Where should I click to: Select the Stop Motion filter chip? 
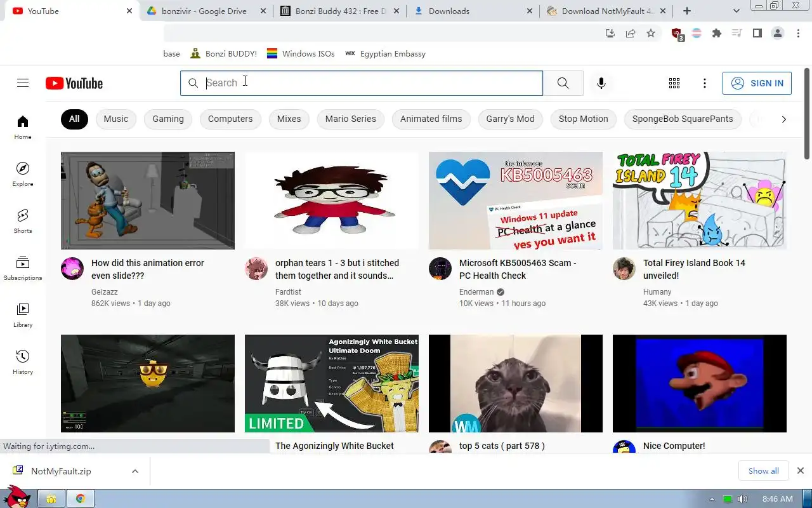pos(584,119)
